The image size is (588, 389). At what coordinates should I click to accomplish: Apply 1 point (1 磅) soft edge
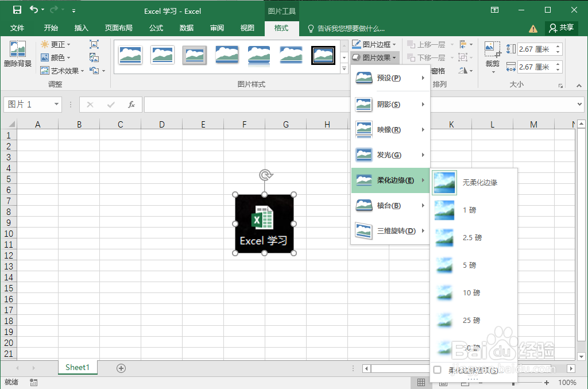[x=474, y=210]
